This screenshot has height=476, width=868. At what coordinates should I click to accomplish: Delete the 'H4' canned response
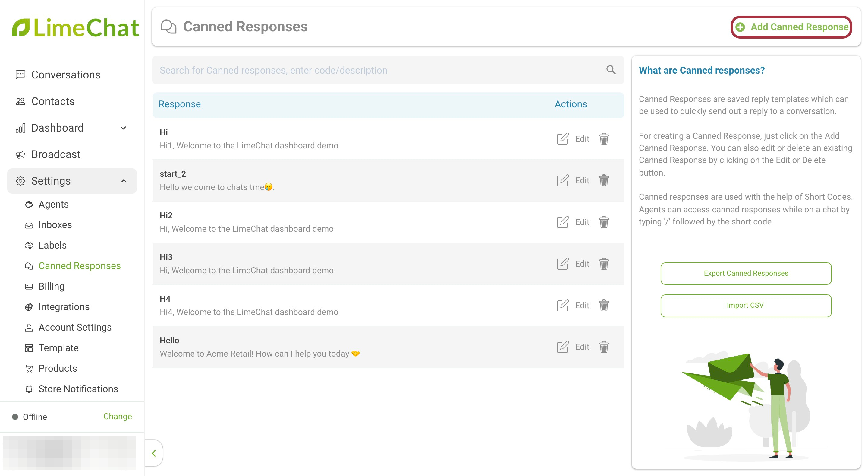pyautogui.click(x=604, y=305)
